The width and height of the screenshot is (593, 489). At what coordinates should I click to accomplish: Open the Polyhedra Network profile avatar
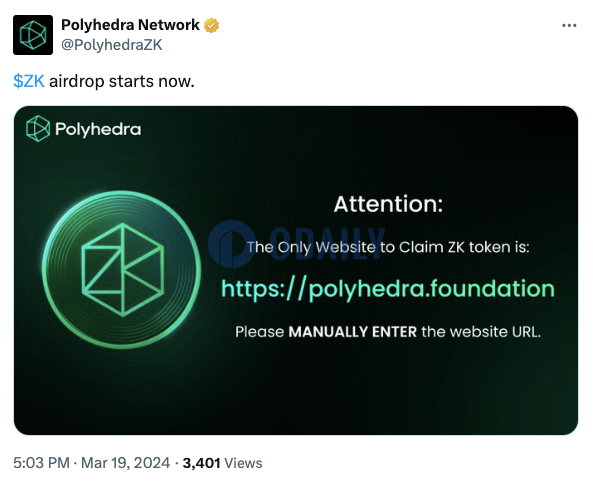(x=33, y=35)
